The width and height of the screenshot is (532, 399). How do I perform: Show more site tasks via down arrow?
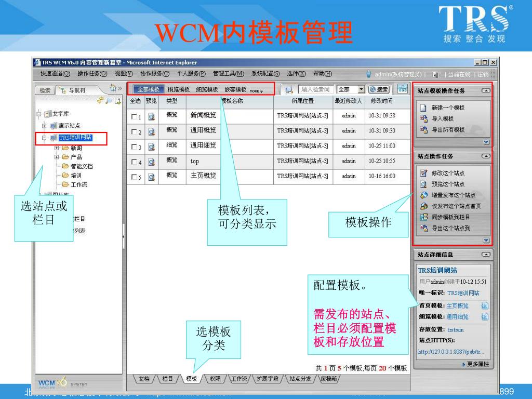click(486, 240)
